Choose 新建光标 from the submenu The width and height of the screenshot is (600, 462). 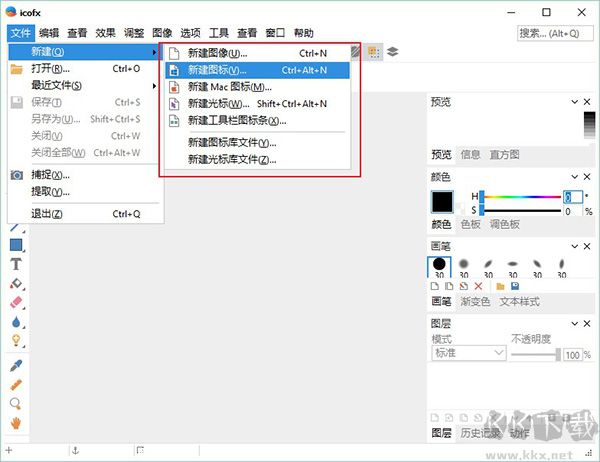(258, 104)
